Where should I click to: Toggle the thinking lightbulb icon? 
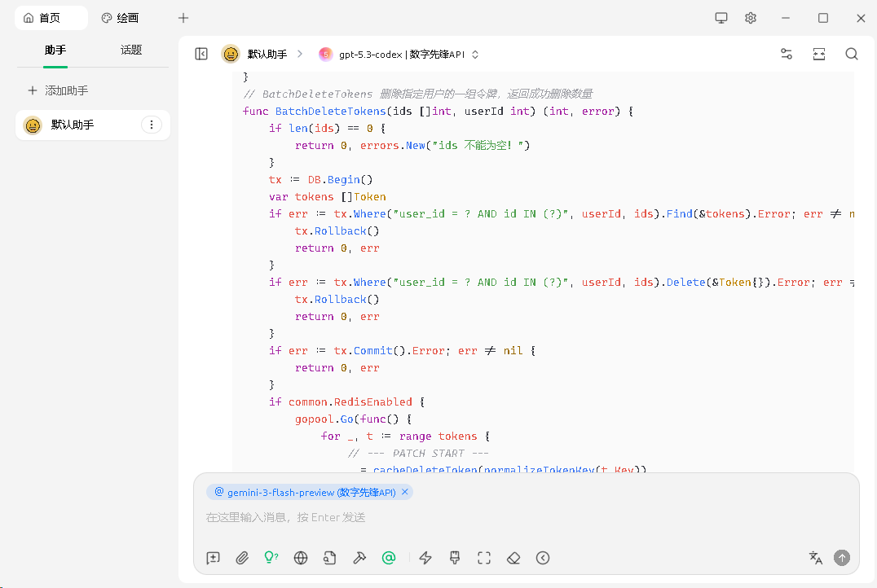[271, 558]
